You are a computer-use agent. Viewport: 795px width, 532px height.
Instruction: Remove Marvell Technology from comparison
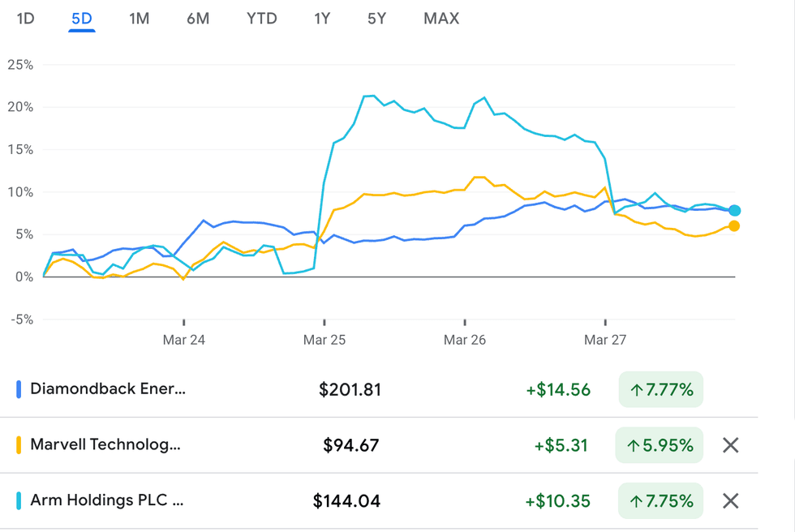click(x=731, y=445)
